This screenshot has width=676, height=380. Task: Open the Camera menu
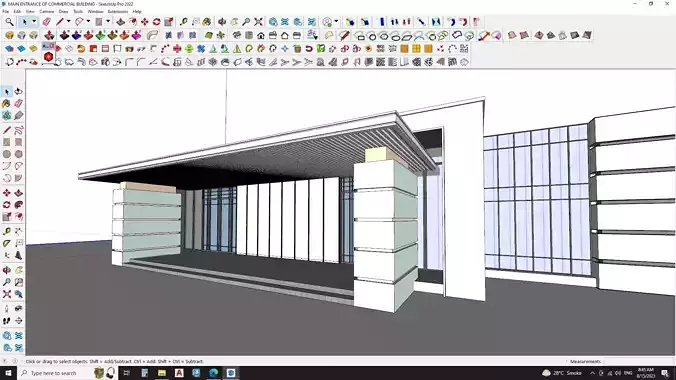tap(47, 12)
